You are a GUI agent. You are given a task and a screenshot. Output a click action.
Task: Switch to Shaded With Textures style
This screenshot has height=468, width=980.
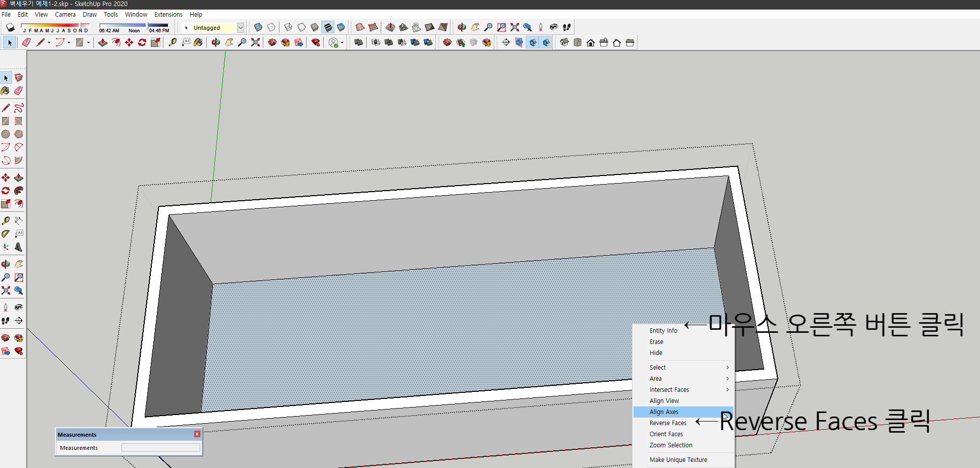(x=328, y=27)
